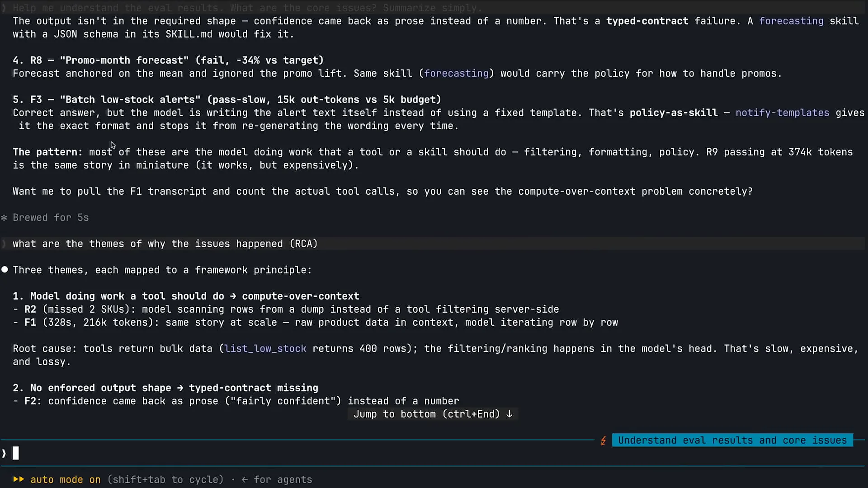Click the prompt chevron beside RCA question
This screenshot has width=868, height=488.
click(4, 244)
